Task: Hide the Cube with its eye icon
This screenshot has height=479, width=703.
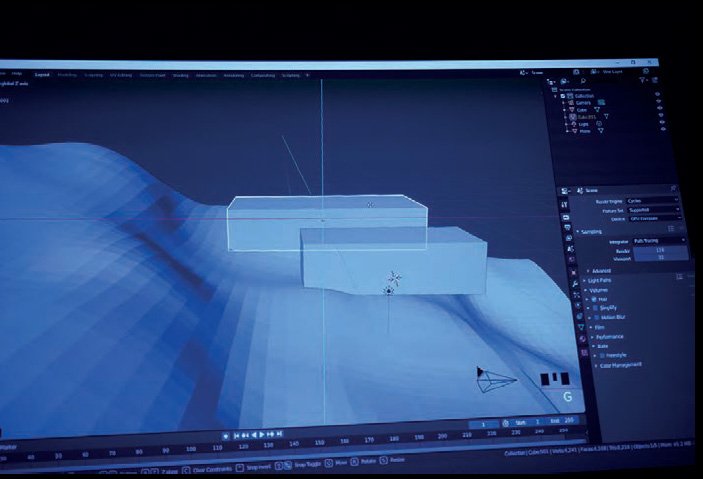Action: point(660,108)
